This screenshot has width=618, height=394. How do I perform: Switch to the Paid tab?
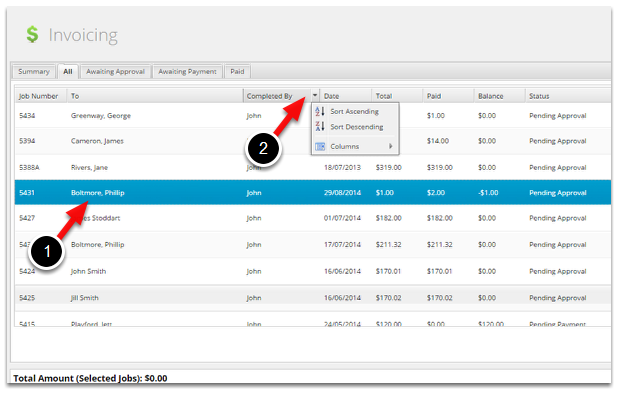tap(237, 72)
